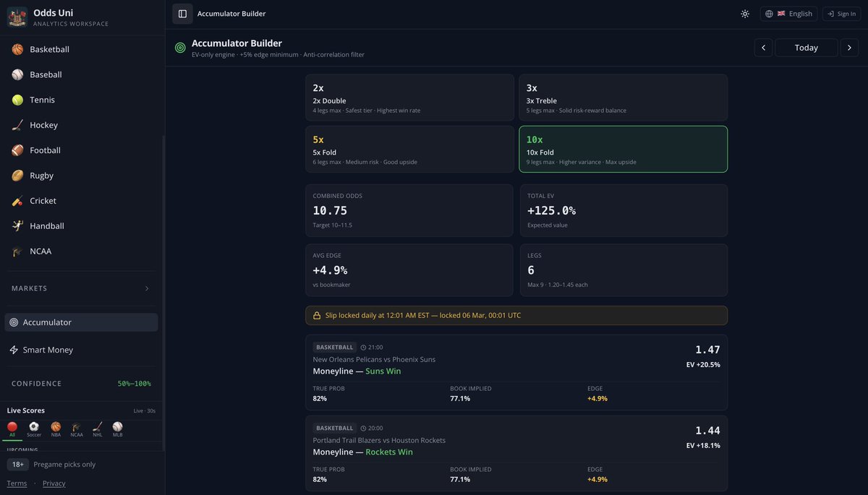Switch Live Scores to Soccer tab
This screenshot has height=495, width=868.
(34, 429)
